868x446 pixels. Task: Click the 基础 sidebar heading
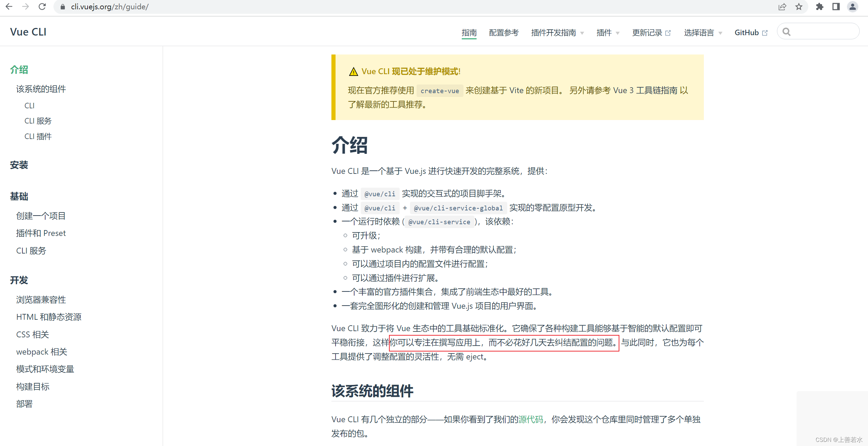19,196
